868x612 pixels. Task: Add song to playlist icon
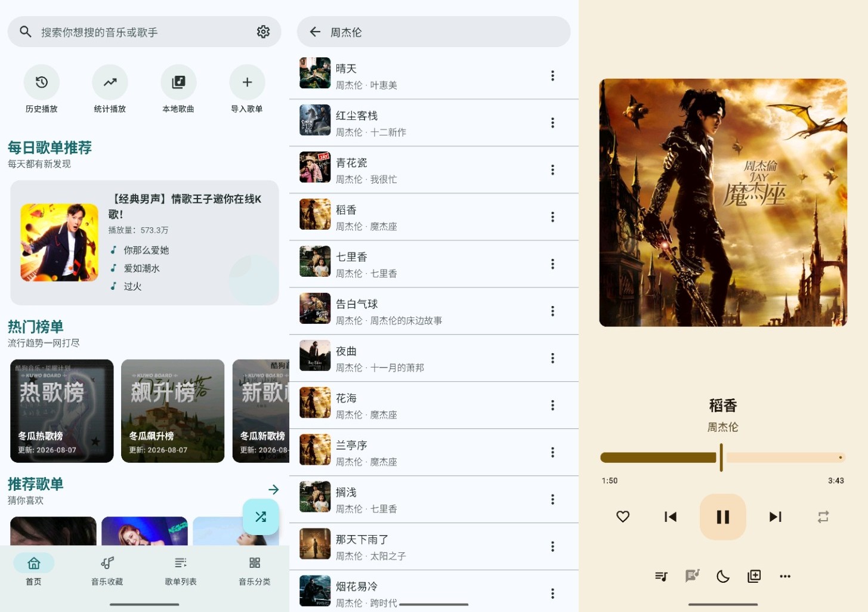(x=754, y=576)
